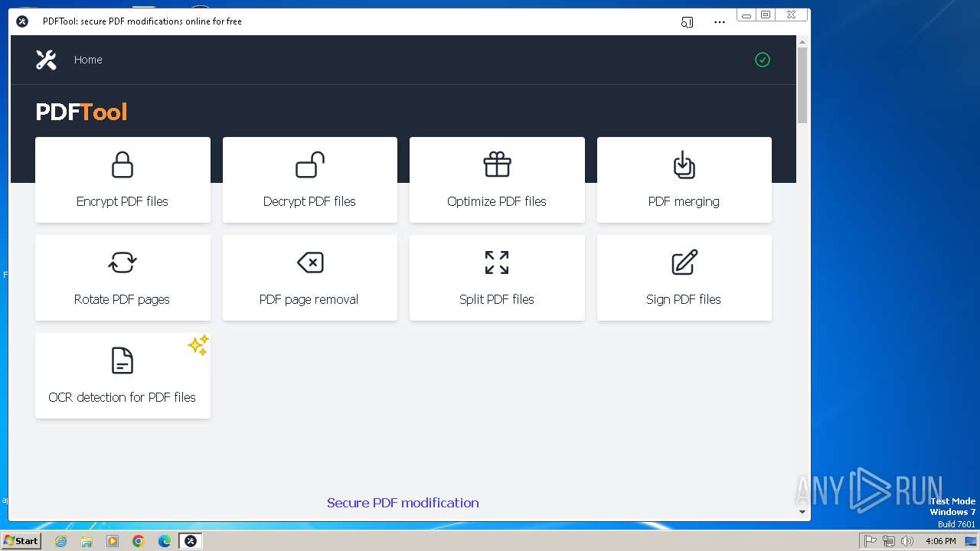The width and height of the screenshot is (980, 551).
Task: Click the green checkmark status icon
Action: click(x=763, y=60)
